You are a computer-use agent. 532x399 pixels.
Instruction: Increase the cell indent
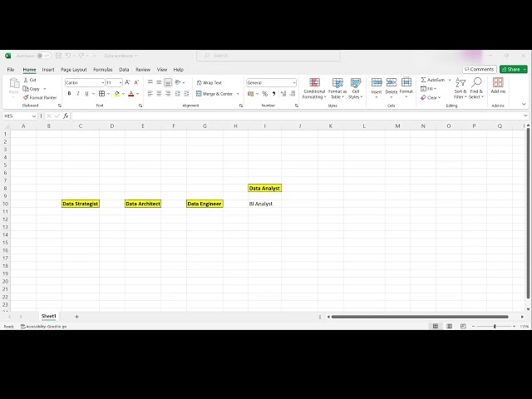(186, 94)
